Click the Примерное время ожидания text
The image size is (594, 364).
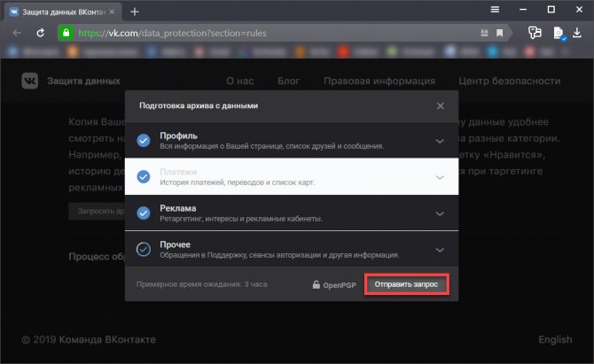[x=201, y=284]
